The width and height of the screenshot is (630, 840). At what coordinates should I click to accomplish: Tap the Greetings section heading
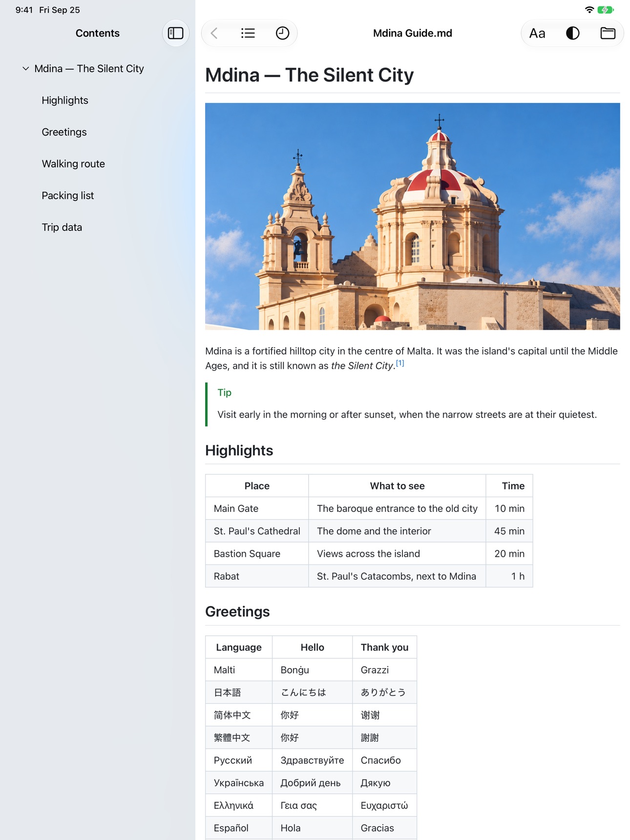[237, 612]
